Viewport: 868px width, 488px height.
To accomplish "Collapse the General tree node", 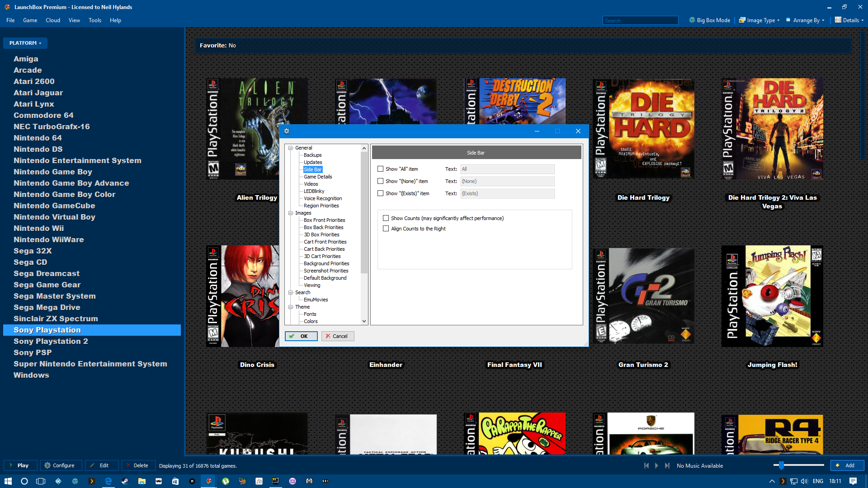I will (x=291, y=148).
